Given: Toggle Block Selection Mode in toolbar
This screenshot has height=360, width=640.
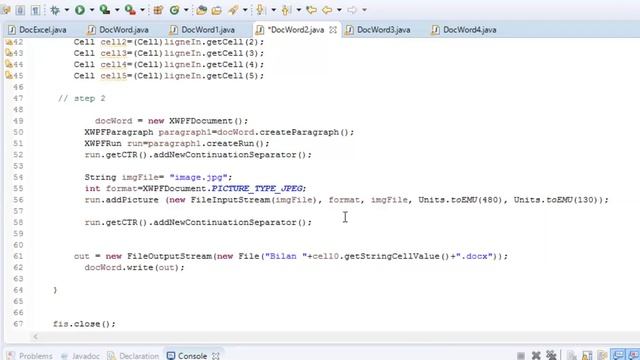Looking at the screenshot, I should point(20,10).
